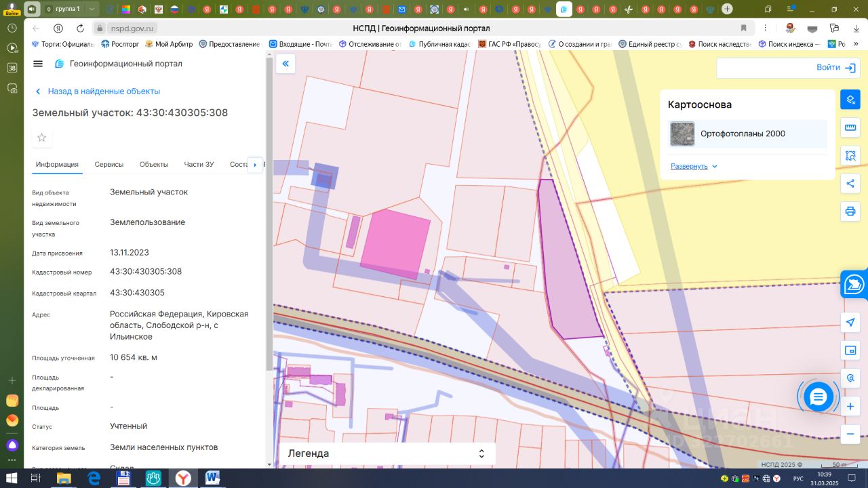Zoom out the map with minus button
This screenshot has height=488, width=868.
[850, 434]
